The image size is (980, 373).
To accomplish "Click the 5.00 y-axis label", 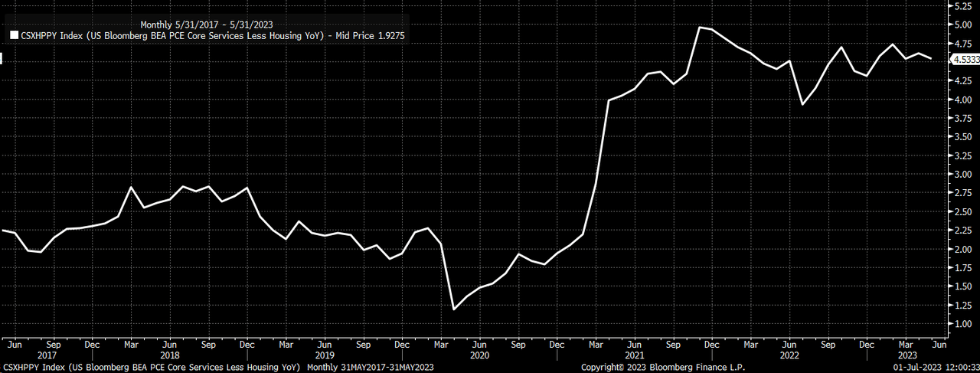I will point(962,25).
